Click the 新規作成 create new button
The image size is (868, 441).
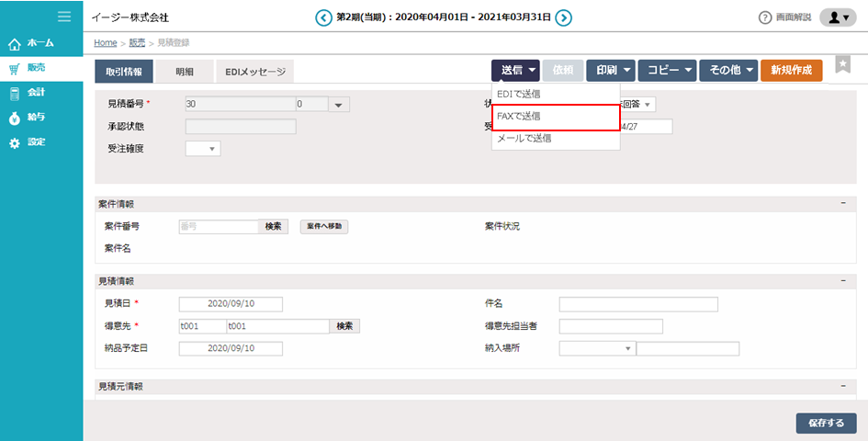pyautogui.click(x=791, y=71)
